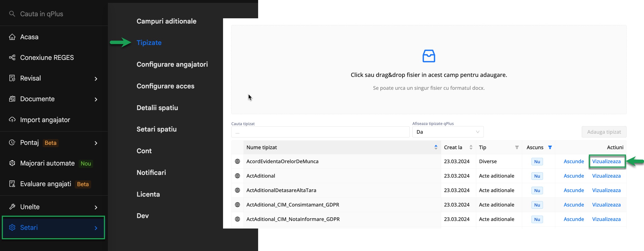Select Tipizate in settings submenu

[149, 43]
